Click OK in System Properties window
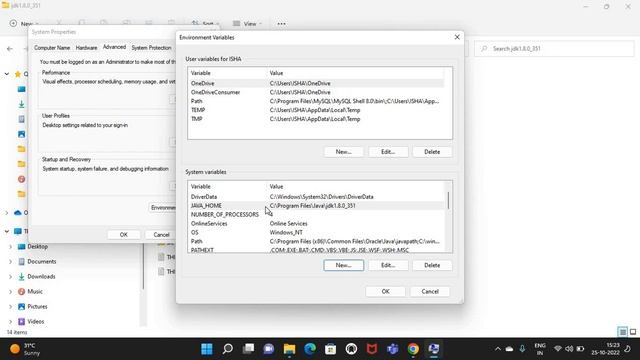This screenshot has width=640, height=360. tap(124, 235)
